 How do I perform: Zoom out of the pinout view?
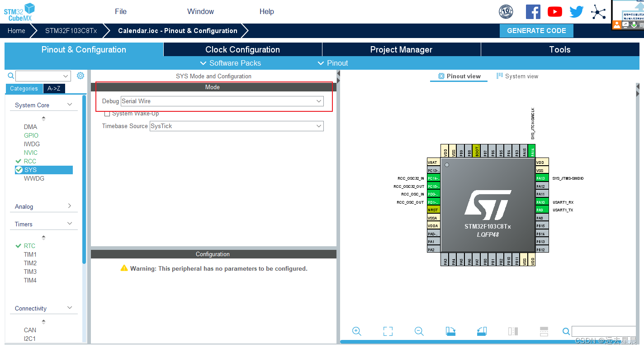(x=418, y=331)
